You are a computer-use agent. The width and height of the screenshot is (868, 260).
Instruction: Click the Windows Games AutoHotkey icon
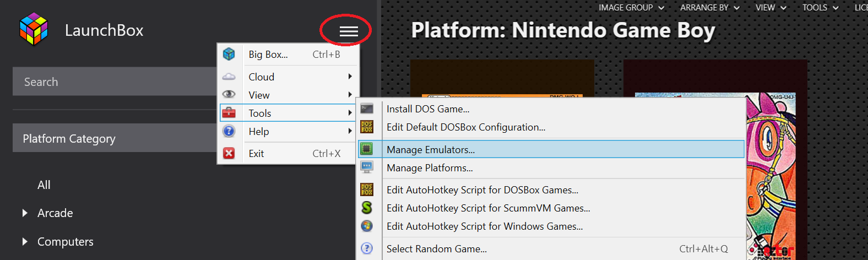point(367,226)
